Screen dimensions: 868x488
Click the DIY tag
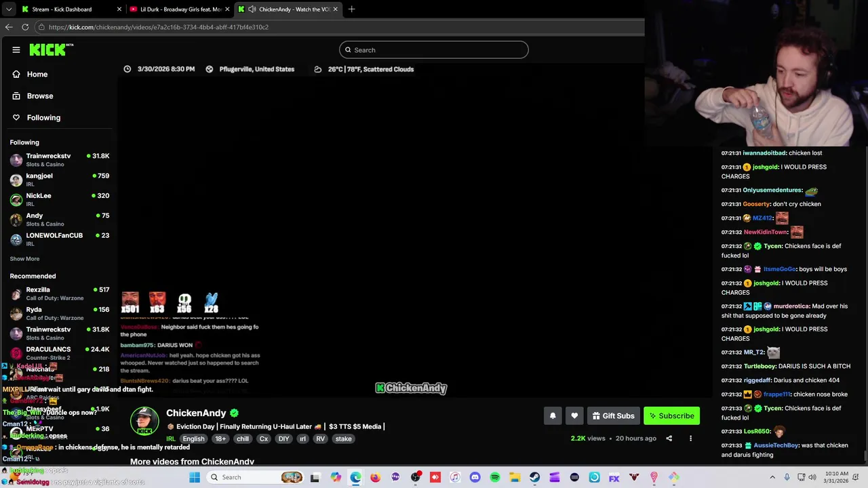[x=284, y=439]
